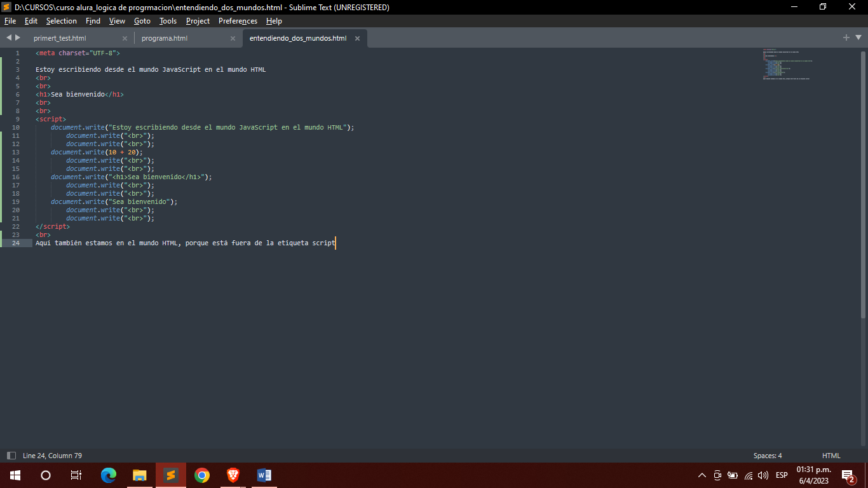868x488 pixels.
Task: Open the Selection menu
Action: (62, 21)
